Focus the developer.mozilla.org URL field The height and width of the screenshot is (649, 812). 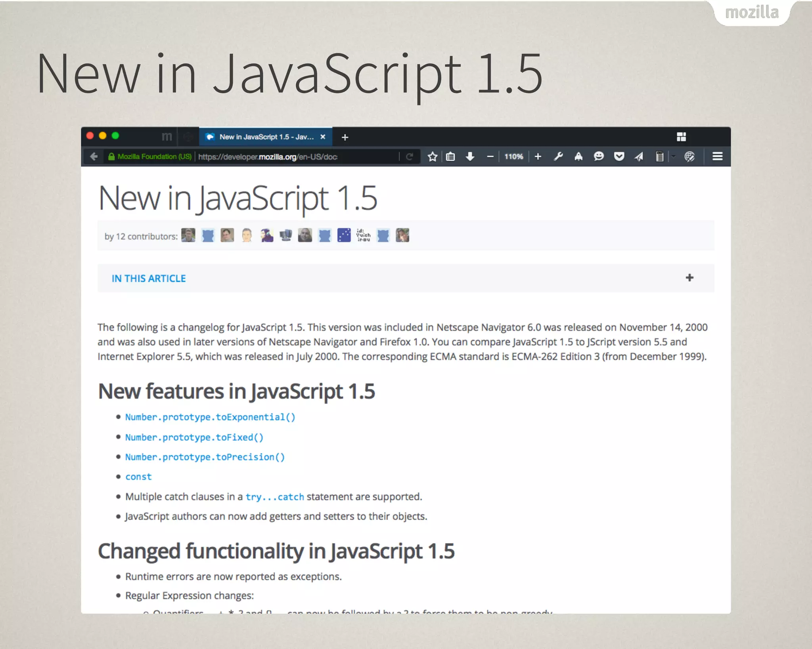(x=297, y=157)
